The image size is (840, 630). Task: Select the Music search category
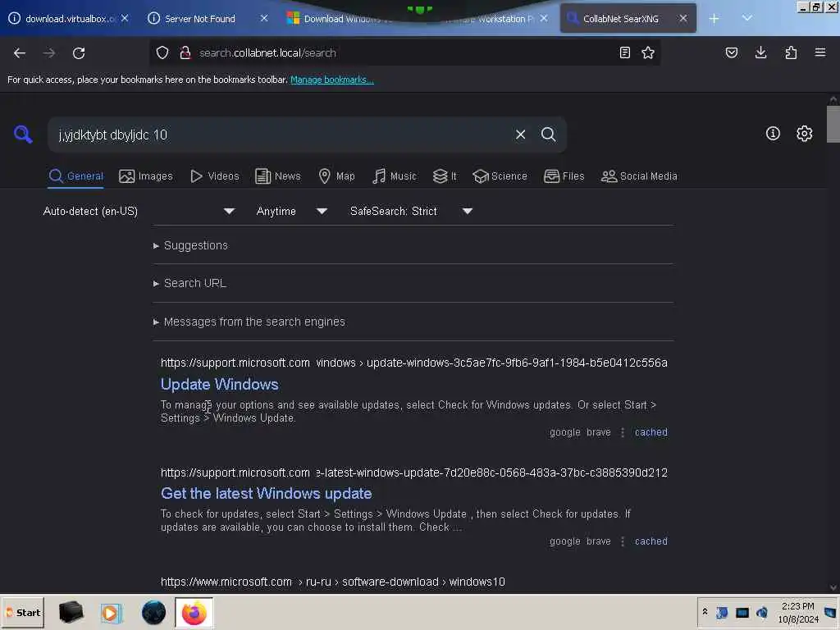(394, 176)
